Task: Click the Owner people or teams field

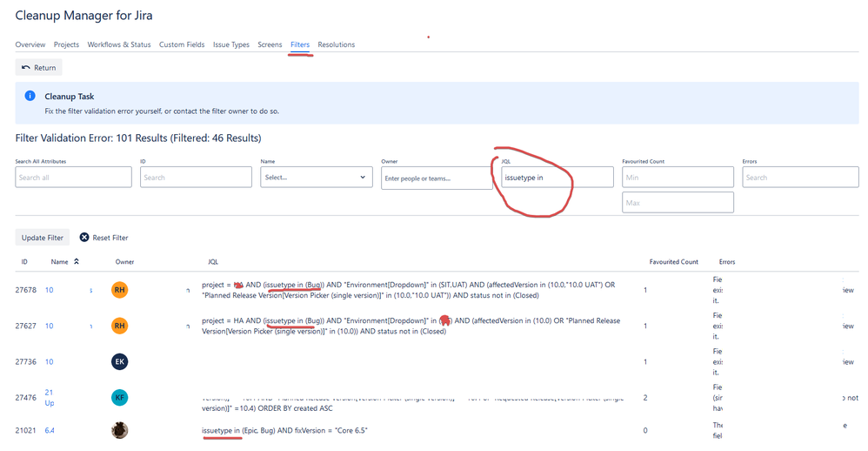Action: 437,178
